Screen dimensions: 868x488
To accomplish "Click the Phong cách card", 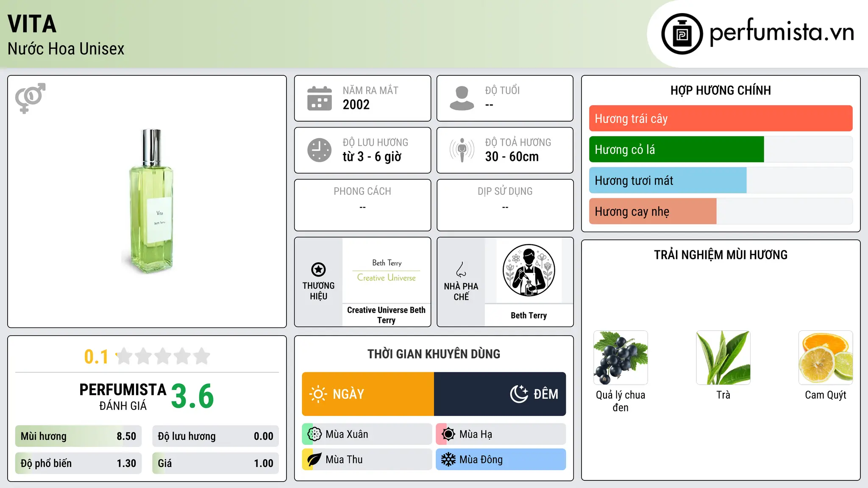I will click(363, 205).
